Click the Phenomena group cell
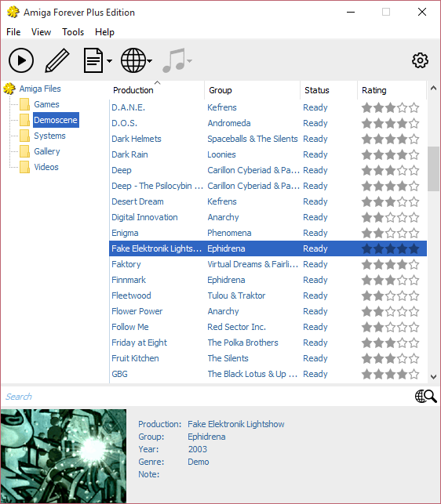Image resolution: width=441 pixels, height=504 pixels. click(229, 233)
